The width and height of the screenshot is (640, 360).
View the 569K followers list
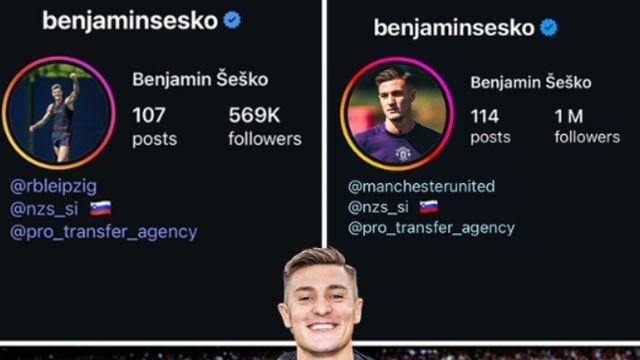tap(265, 127)
